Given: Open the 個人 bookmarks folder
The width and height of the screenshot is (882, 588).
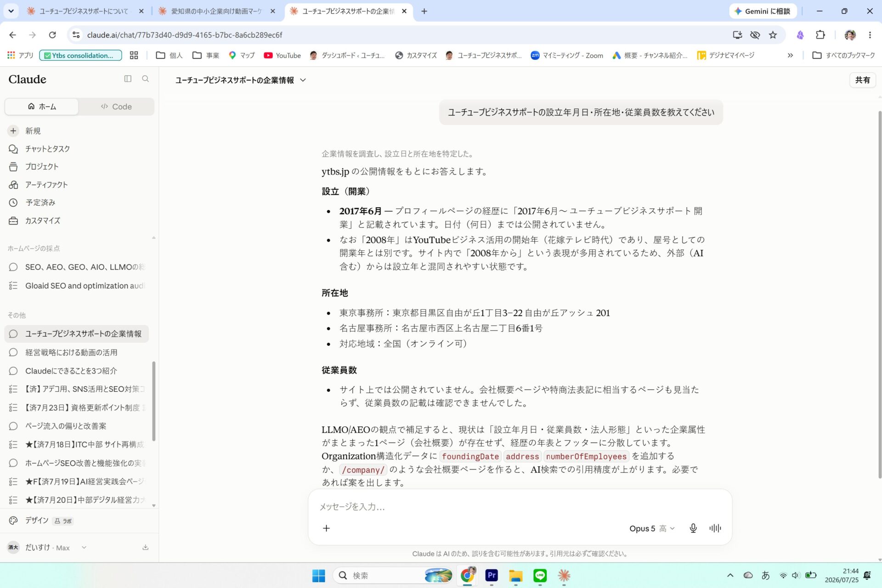Looking at the screenshot, I should coord(169,56).
